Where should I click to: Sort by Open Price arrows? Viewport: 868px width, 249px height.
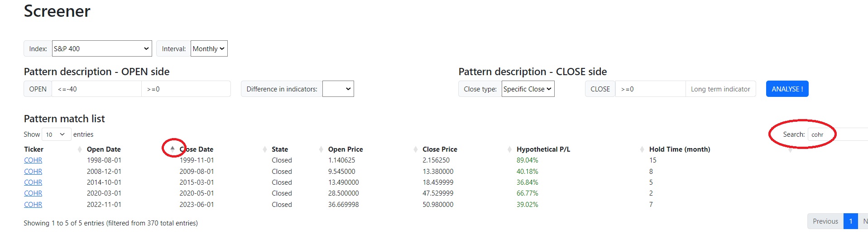tap(415, 149)
